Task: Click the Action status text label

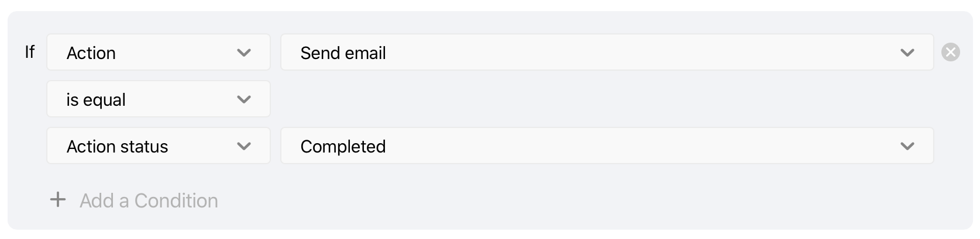Action: [x=117, y=147]
